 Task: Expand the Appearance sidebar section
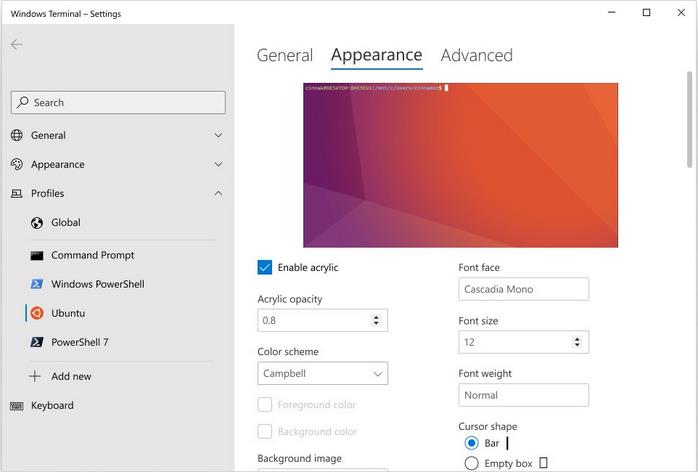click(x=218, y=164)
